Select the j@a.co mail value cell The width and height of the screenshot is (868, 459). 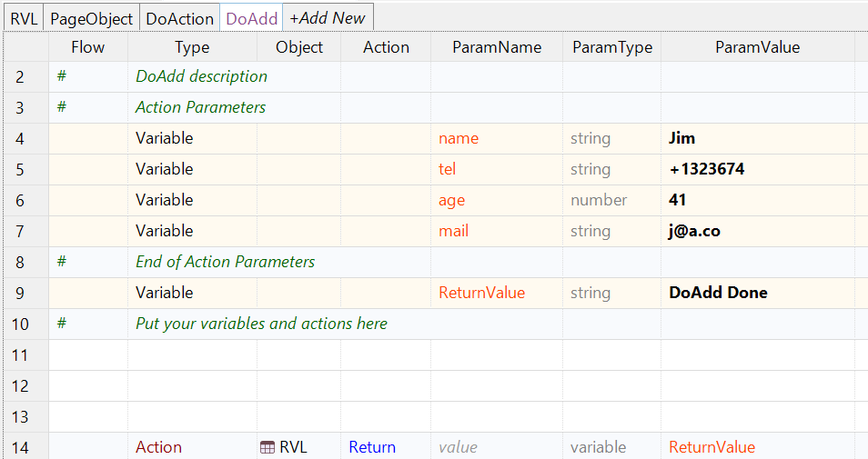click(757, 231)
